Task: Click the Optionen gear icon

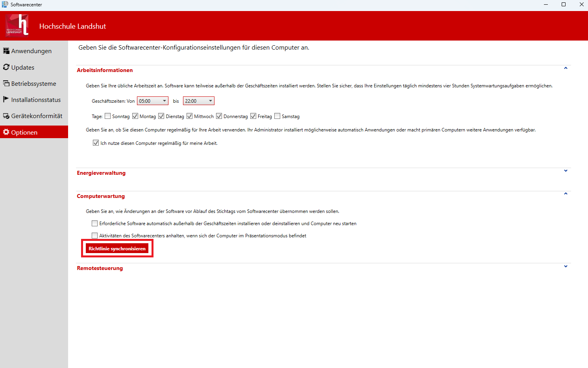Action: 6,132
